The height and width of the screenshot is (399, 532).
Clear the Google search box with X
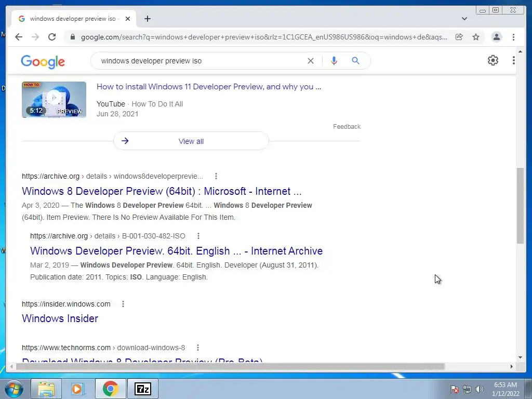[311, 61]
